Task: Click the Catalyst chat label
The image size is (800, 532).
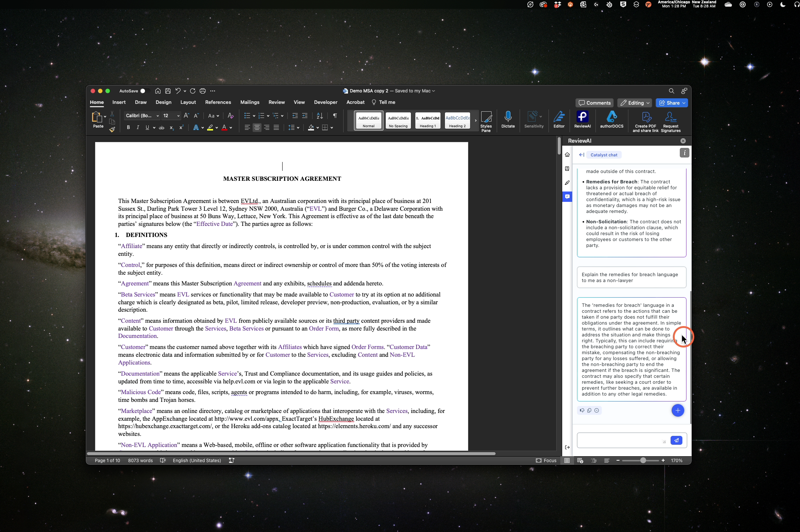Action: click(x=604, y=155)
